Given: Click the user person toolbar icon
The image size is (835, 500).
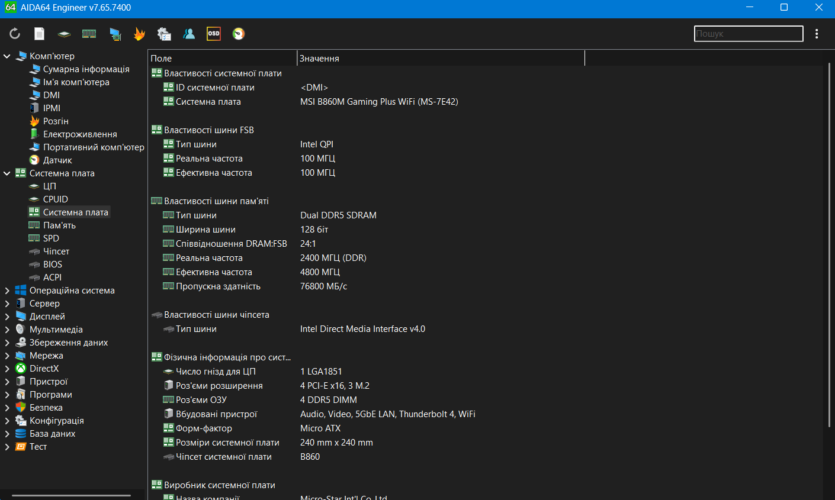Looking at the screenshot, I should [189, 34].
